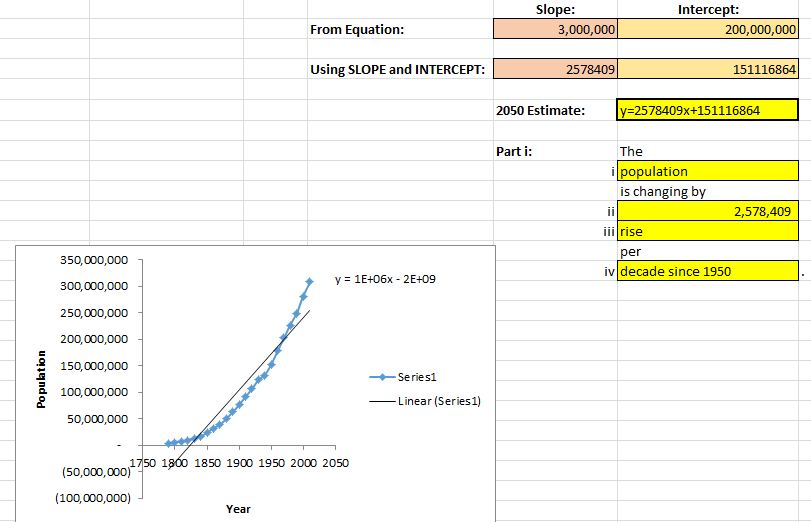Click the yellow 'population' answer cell
811x522 pixels.
click(x=708, y=171)
